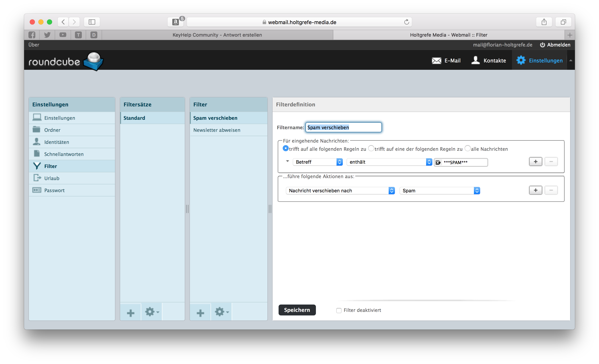The width and height of the screenshot is (599, 364).
Task: Click the Filtername text field
Action: (x=343, y=128)
